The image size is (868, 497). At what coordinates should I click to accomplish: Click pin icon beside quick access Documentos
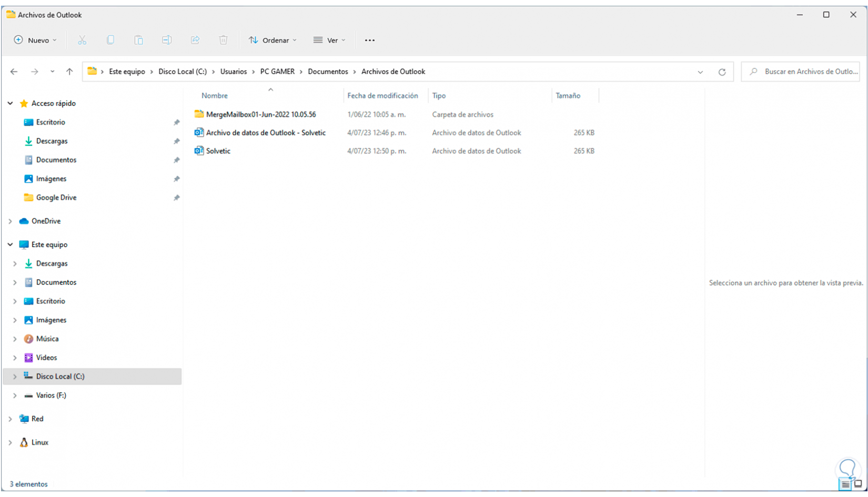tap(177, 160)
